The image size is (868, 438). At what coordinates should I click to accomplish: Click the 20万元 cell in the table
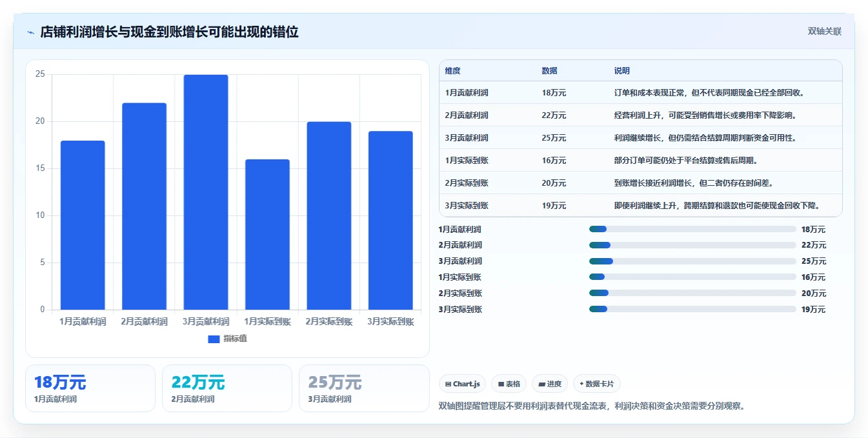[554, 183]
